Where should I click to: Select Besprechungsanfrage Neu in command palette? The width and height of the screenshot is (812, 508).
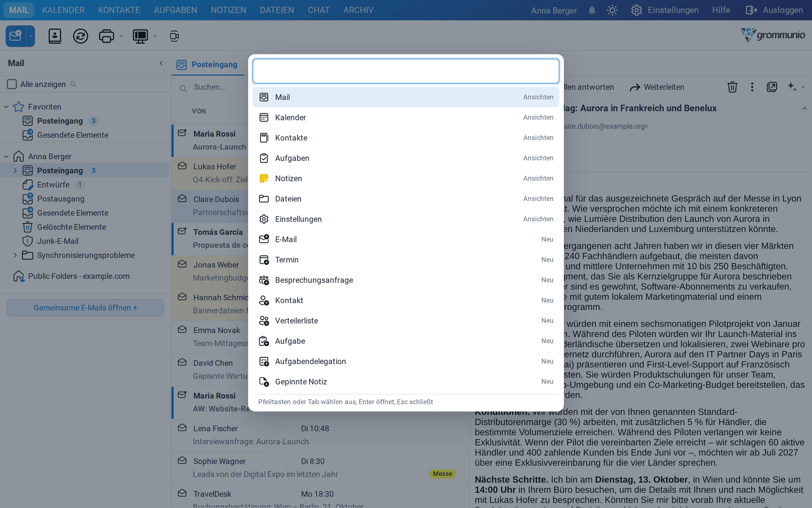pyautogui.click(x=406, y=280)
